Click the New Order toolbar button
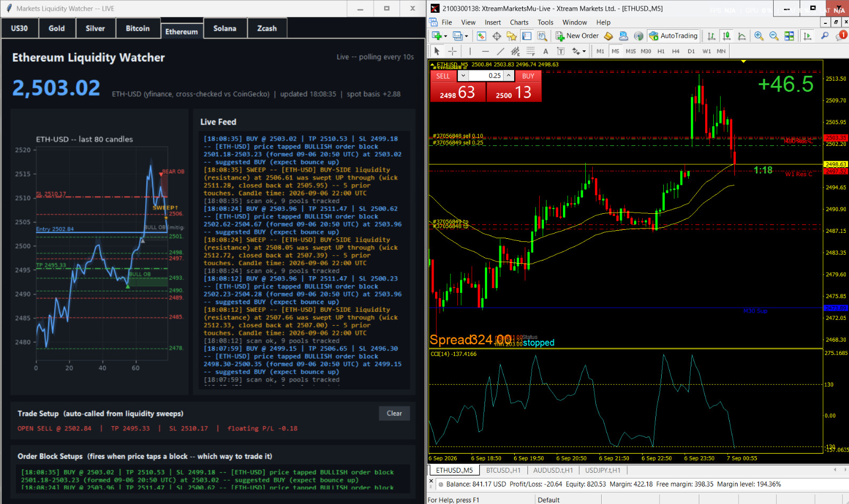This screenshot has height=504, width=849. (577, 36)
